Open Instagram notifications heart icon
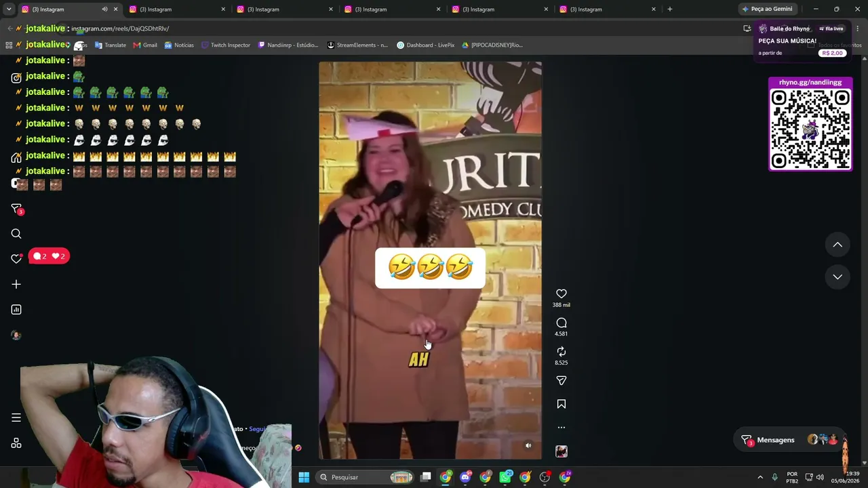The width and height of the screenshot is (868, 488). coord(16,258)
